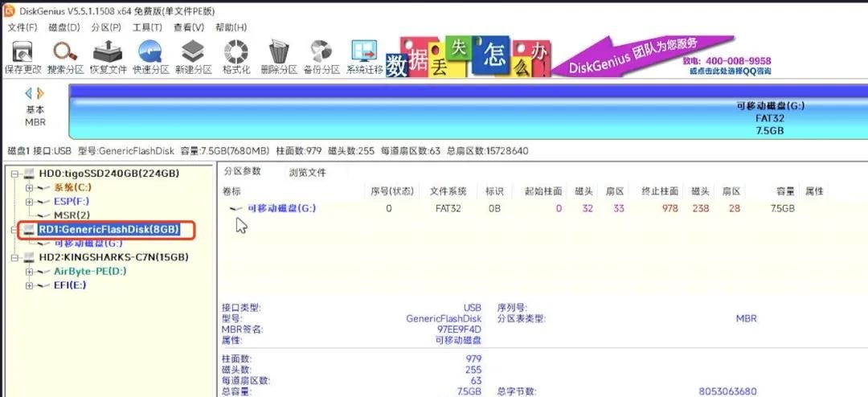Image resolution: width=868 pixels, height=397 pixels.
Task: Select the MSR(2) partition in tree
Action: pos(72,215)
